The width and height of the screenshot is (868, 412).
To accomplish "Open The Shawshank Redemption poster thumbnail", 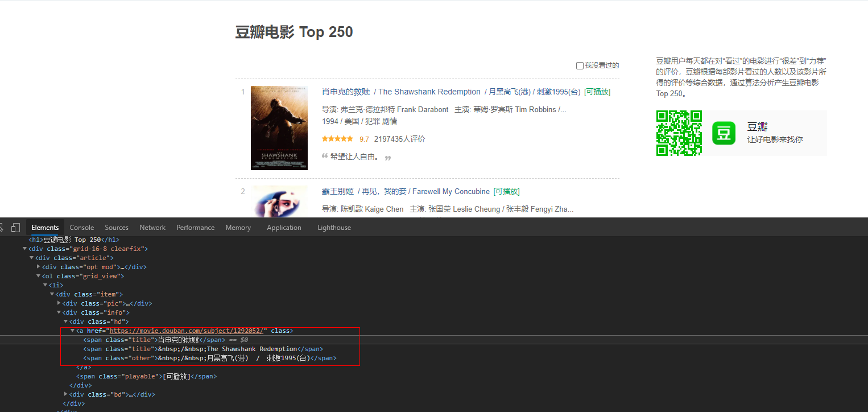I will [x=279, y=128].
